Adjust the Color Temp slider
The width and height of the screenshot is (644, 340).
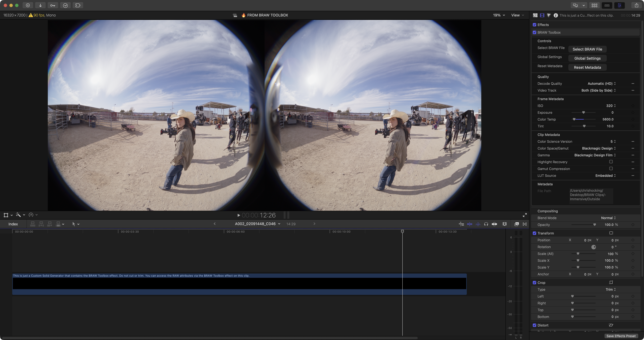[x=574, y=119]
